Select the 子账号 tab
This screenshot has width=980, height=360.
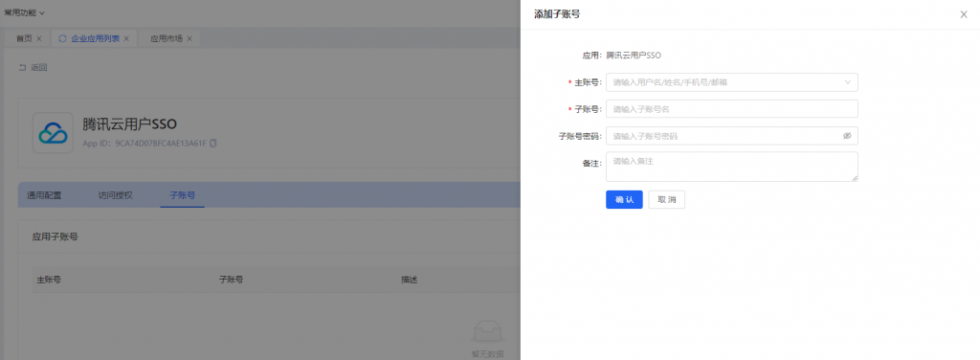183,195
